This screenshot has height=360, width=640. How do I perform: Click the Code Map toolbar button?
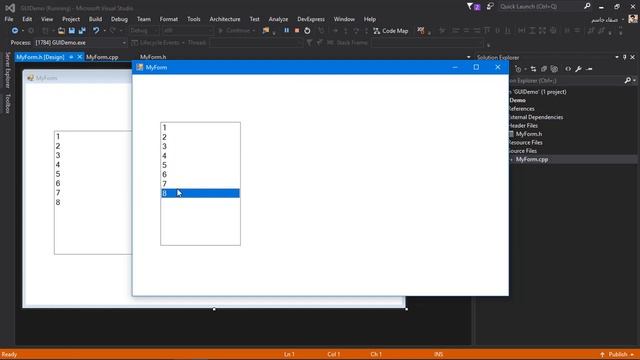391,31
